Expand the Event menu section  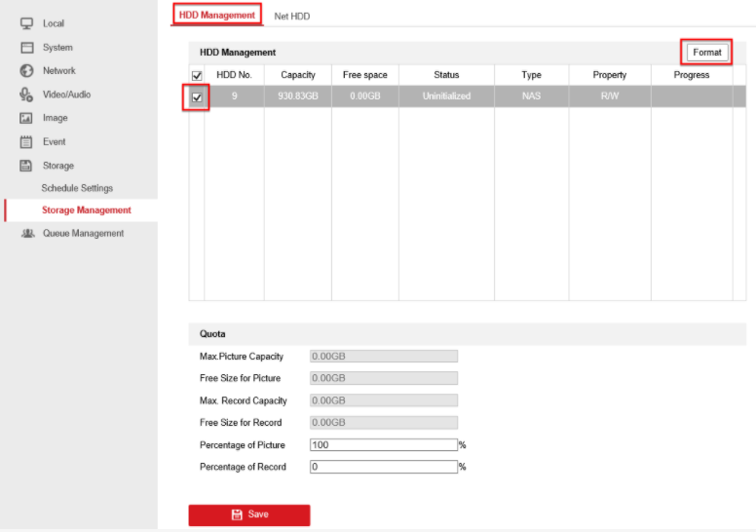coord(54,142)
